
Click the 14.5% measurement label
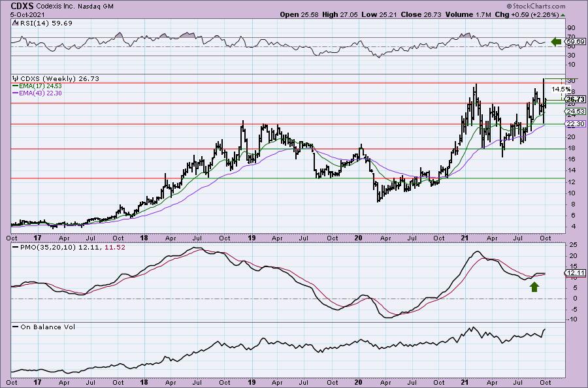(x=561, y=89)
